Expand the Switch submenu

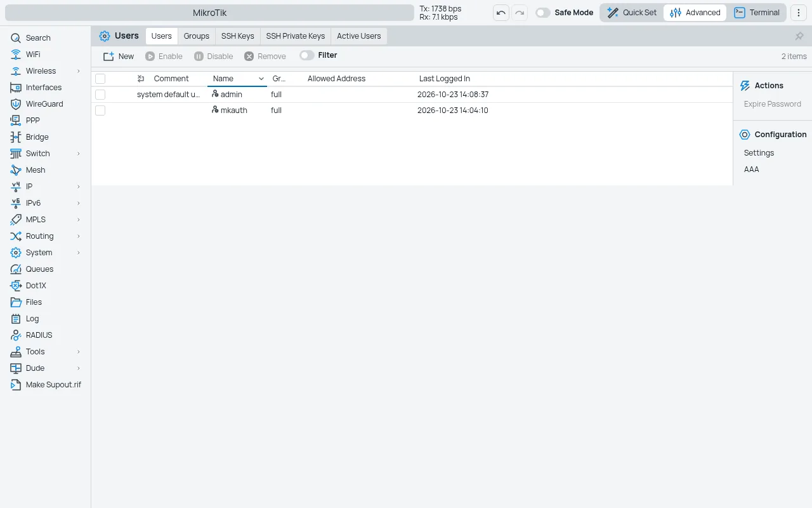tap(79, 154)
